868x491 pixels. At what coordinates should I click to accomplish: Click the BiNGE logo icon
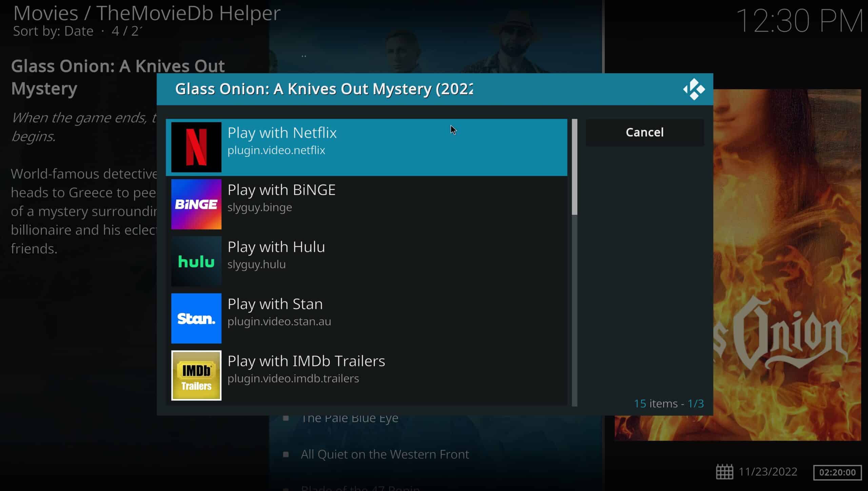coord(196,204)
